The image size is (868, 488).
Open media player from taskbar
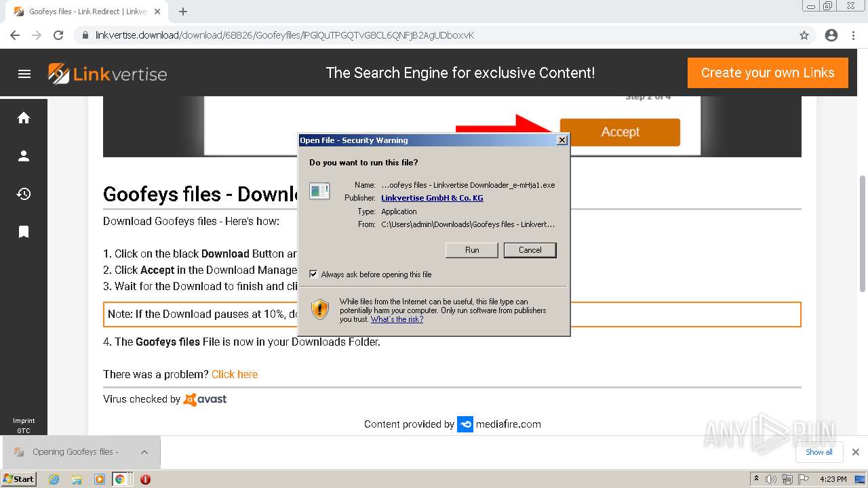pyautogui.click(x=99, y=479)
